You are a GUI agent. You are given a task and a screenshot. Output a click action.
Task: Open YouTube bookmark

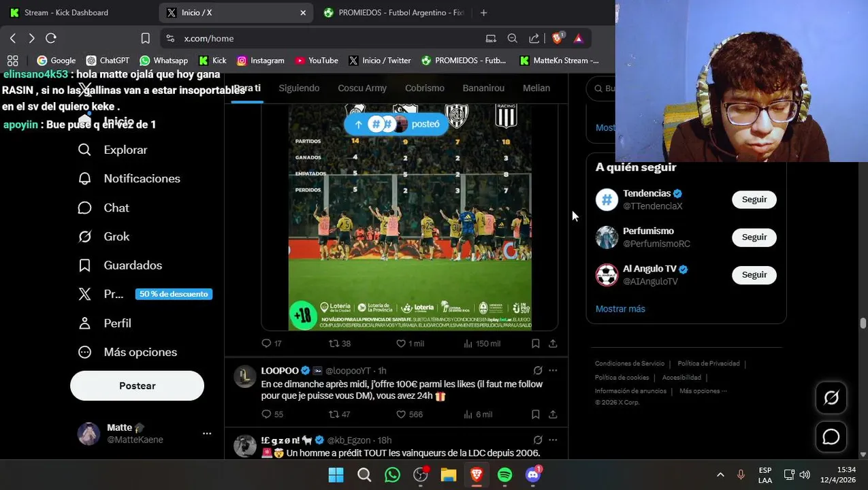pos(317,61)
